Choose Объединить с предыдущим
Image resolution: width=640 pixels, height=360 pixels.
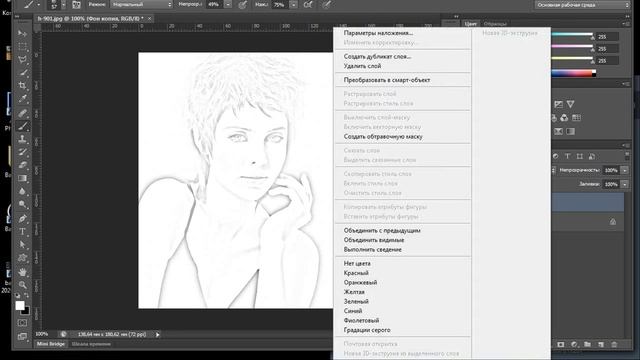(x=382, y=230)
